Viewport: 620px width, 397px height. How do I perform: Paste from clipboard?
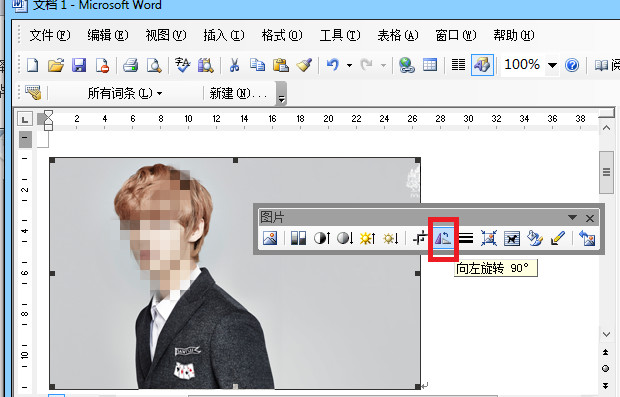tap(281, 64)
